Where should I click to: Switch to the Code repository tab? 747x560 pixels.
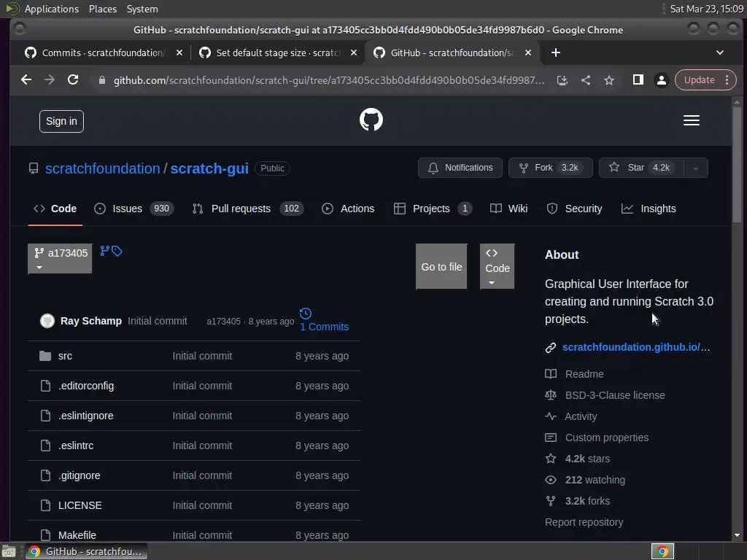click(x=55, y=209)
